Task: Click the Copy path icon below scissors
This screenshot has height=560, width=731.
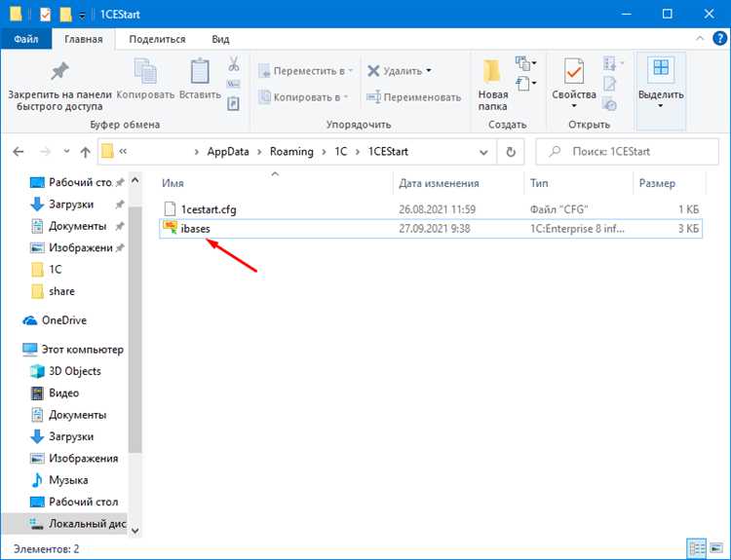Action: tap(234, 85)
